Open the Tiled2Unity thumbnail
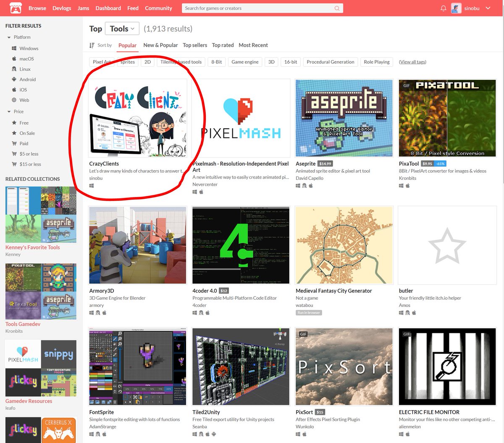The width and height of the screenshot is (504, 443). tap(241, 367)
